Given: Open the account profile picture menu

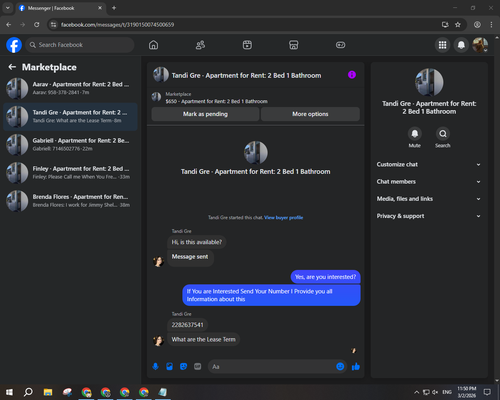Looking at the screenshot, I should point(480,45).
